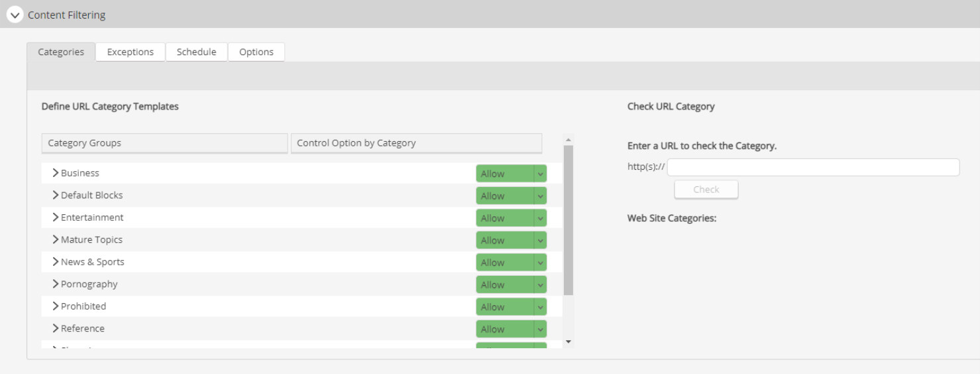Image resolution: width=980 pixels, height=374 pixels.
Task: Click the URL input field
Action: [813, 167]
